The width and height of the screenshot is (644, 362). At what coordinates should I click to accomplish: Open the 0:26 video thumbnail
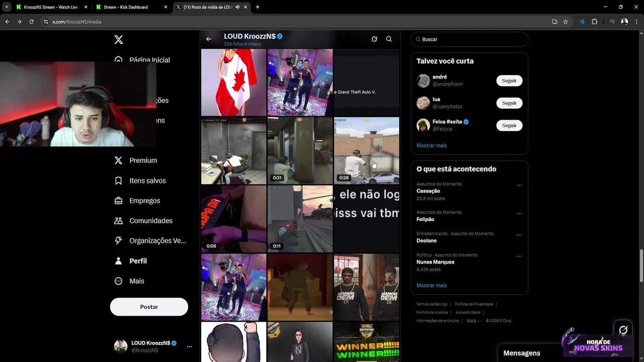pyautogui.click(x=366, y=151)
